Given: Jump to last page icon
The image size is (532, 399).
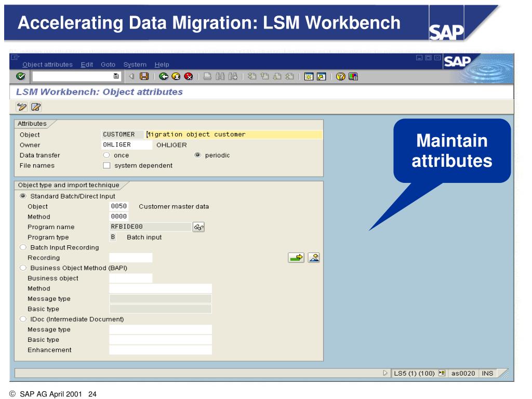Looking at the screenshot, I should coord(289,76).
